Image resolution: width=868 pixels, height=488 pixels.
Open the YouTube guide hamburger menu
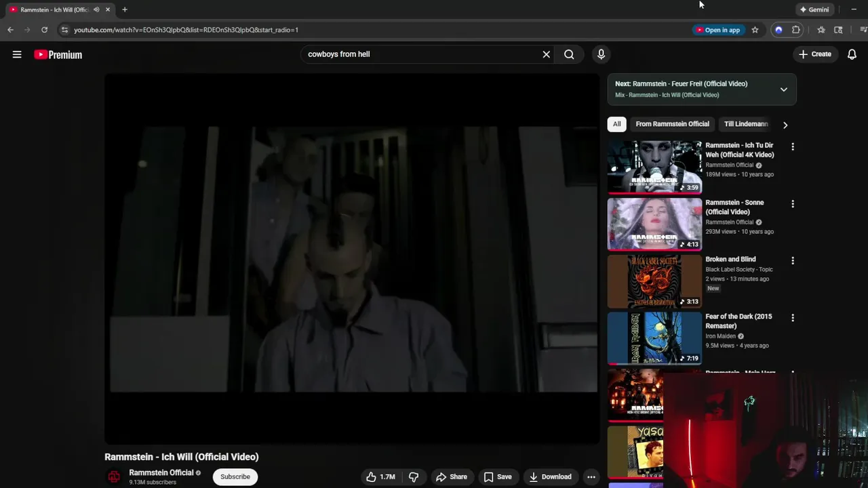click(17, 54)
